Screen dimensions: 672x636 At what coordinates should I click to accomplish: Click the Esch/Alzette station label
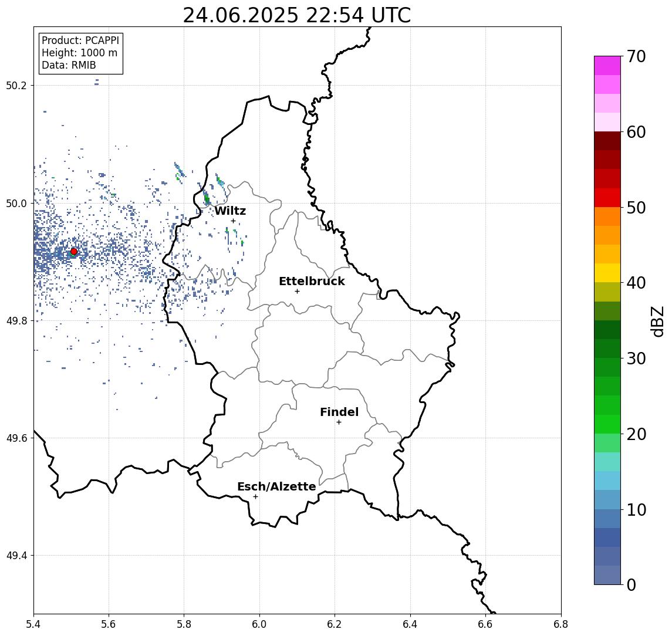pyautogui.click(x=276, y=486)
